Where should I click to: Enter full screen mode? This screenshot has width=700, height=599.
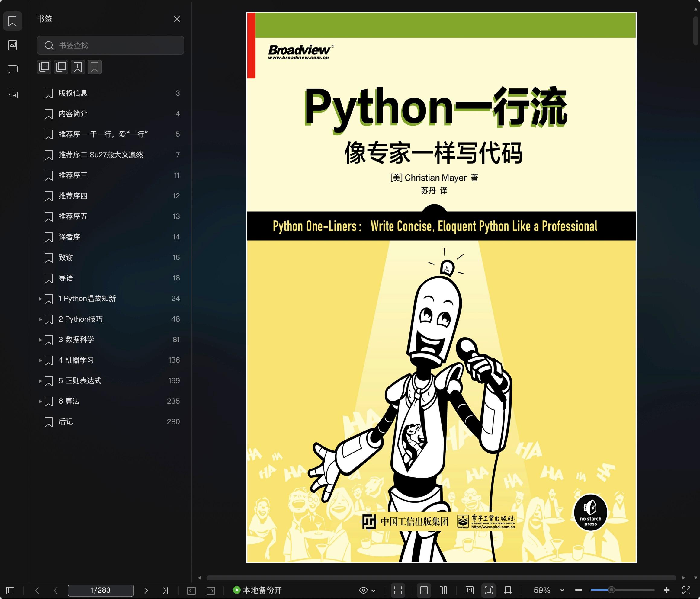(x=686, y=590)
